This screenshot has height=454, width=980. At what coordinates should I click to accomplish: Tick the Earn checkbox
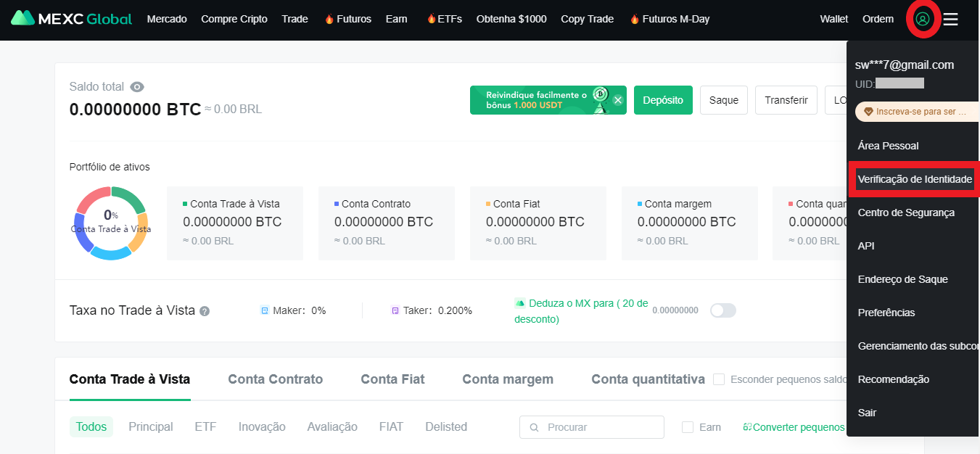688,427
